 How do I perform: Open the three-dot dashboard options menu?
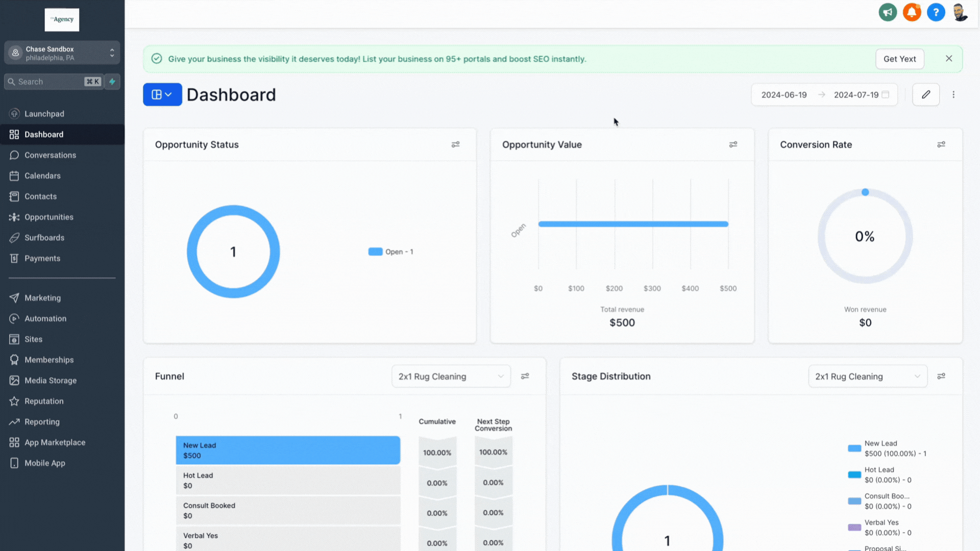coord(953,94)
